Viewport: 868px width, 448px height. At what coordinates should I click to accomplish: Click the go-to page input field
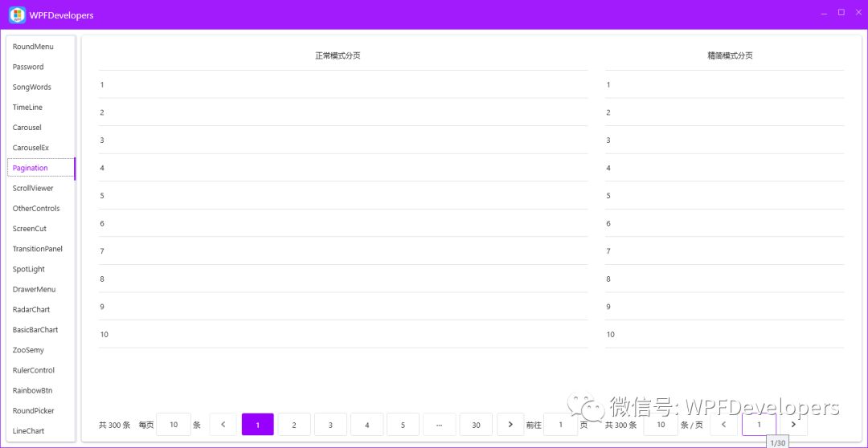(x=561, y=425)
